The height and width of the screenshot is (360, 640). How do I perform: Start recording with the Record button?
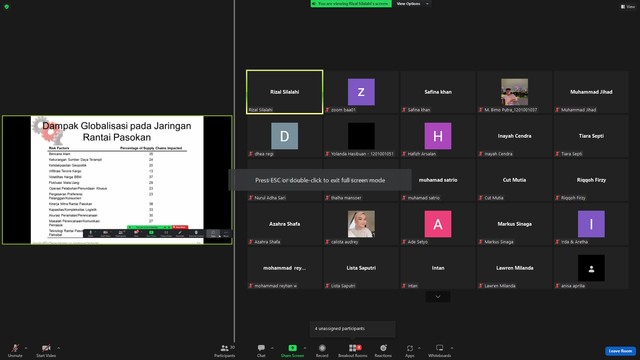pyautogui.click(x=322, y=350)
